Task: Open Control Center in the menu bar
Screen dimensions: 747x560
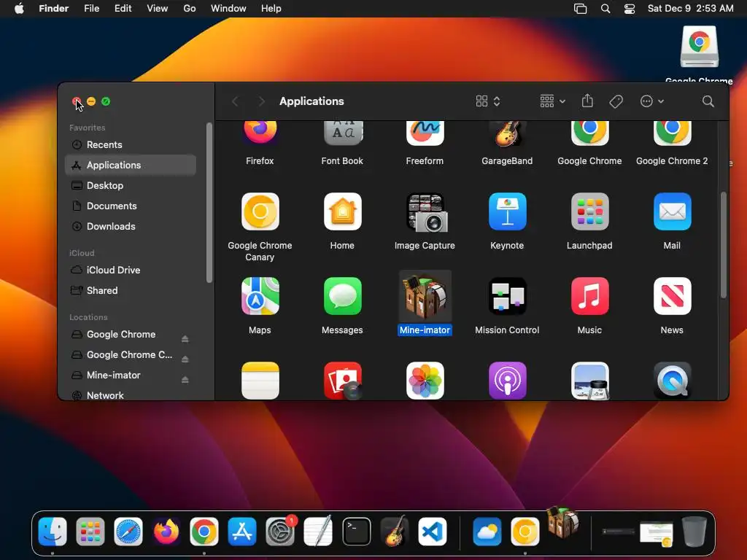Action: coord(630,9)
